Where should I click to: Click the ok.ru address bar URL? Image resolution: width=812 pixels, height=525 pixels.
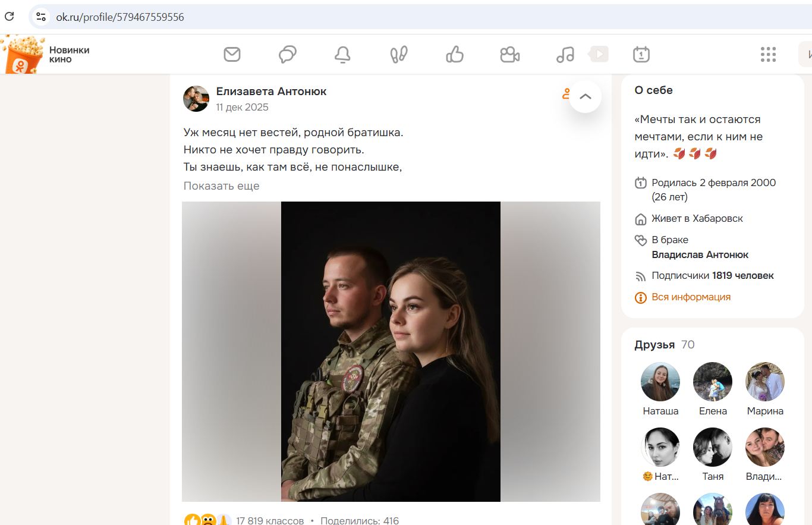(x=120, y=17)
